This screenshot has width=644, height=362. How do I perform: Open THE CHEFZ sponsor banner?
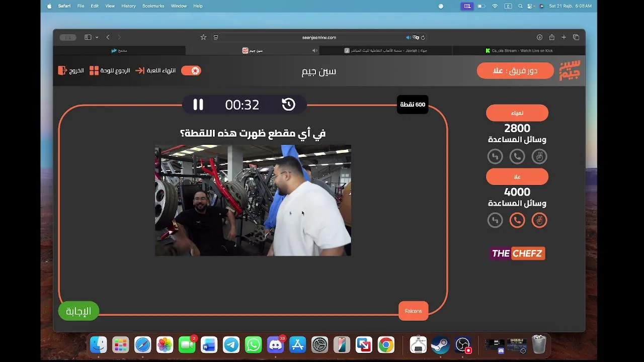pos(517,253)
